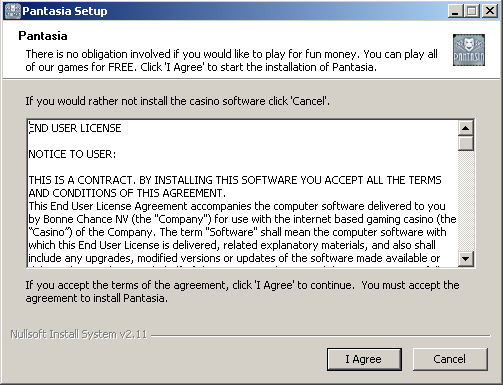
Task: Place cursor on END USER LICENSE line
Action: pyautogui.click(x=75, y=128)
